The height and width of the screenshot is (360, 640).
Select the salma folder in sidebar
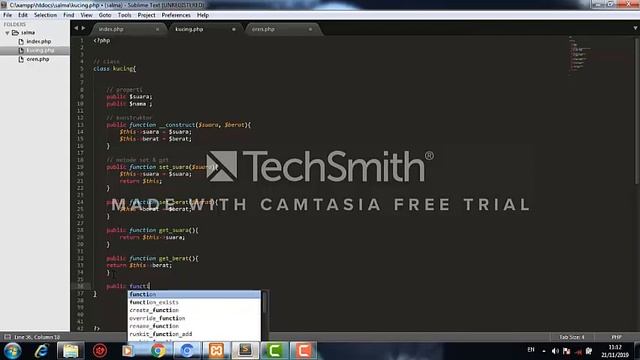(x=28, y=33)
